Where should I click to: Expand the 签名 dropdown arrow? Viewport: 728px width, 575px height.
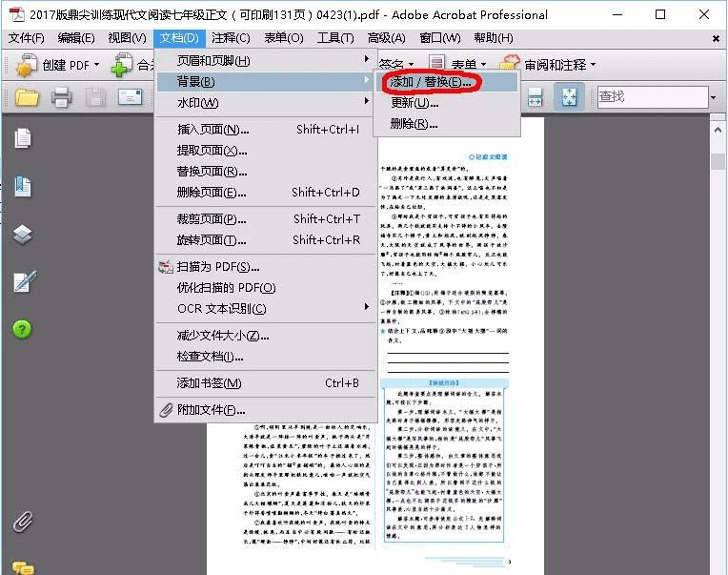point(411,65)
